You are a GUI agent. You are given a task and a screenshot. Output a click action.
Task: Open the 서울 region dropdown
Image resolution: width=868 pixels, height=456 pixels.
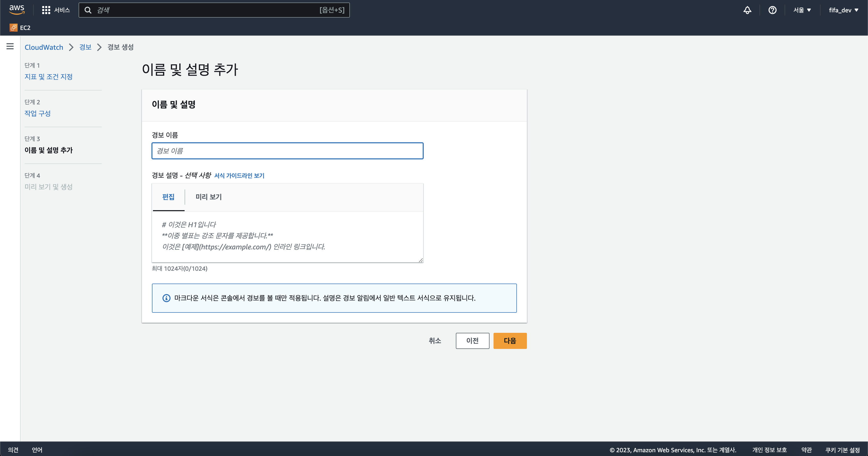point(802,10)
